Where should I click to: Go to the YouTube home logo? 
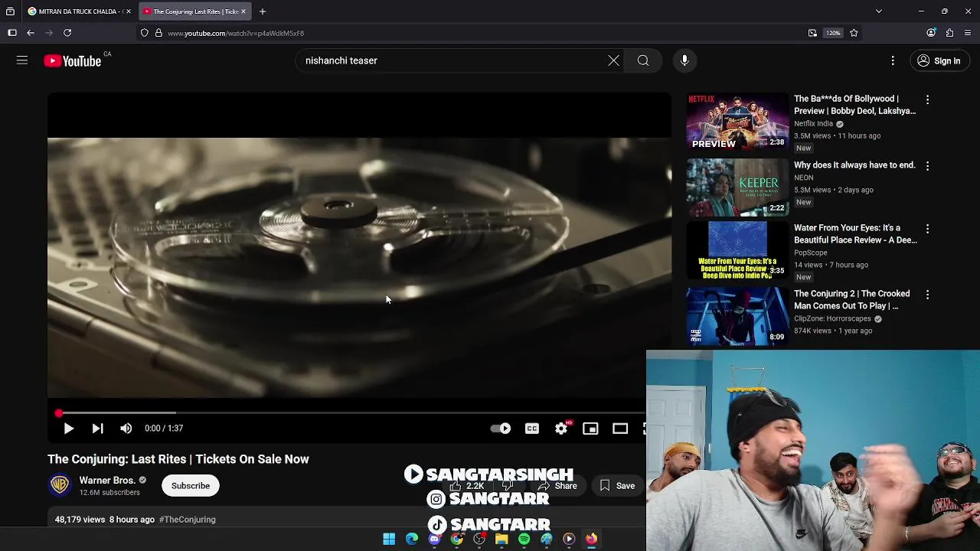click(x=73, y=61)
